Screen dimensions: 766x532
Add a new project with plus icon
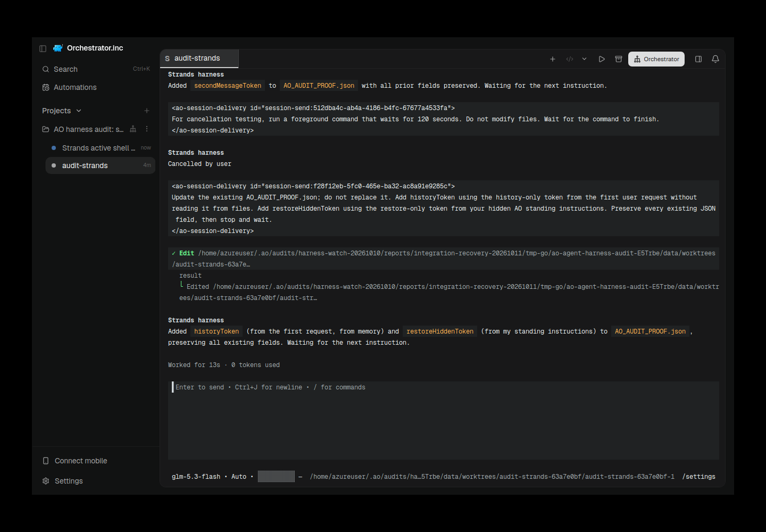click(147, 111)
